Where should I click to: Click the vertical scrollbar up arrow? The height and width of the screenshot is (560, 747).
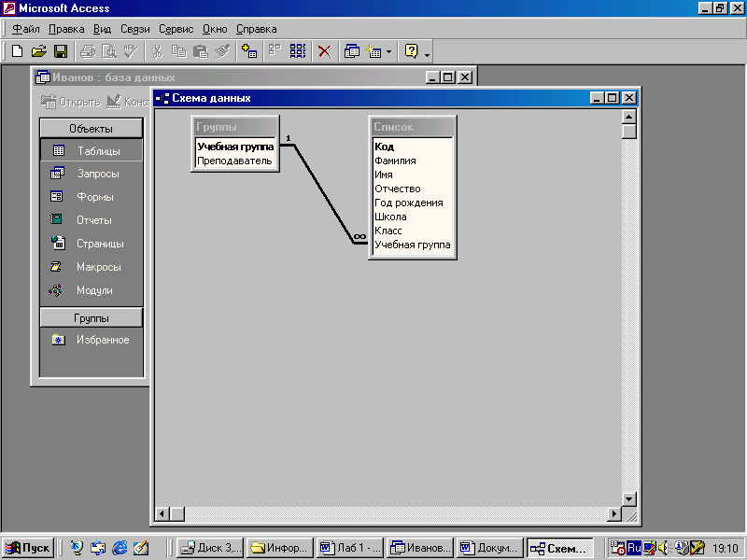click(x=629, y=117)
